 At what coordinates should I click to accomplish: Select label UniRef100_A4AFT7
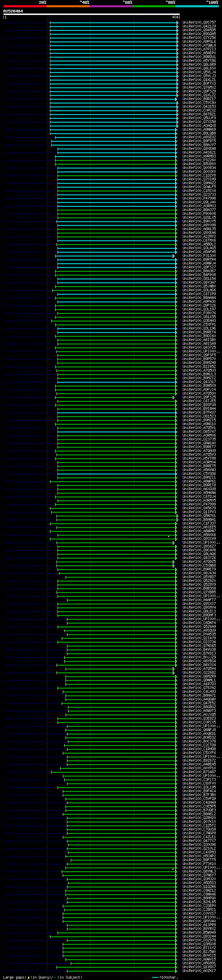tap(199, 600)
